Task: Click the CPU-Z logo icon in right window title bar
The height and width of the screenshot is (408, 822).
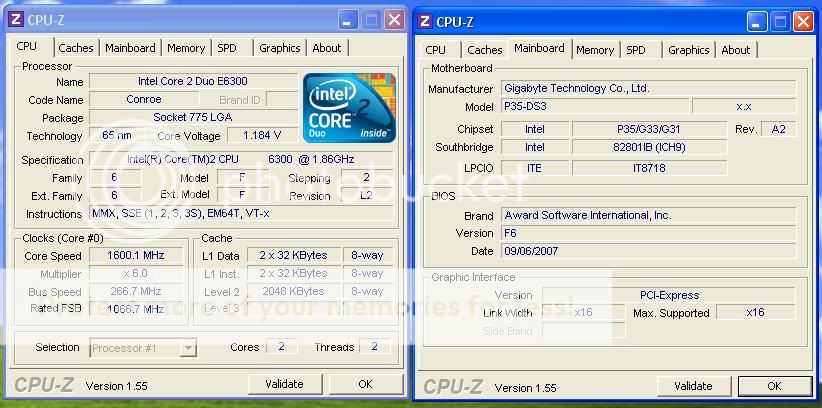Action: pyautogui.click(x=425, y=21)
